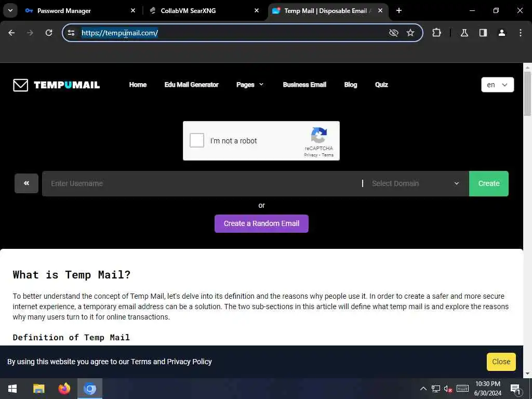Open reCAPTCHA Terms link
The image size is (532, 399).
coord(327,155)
